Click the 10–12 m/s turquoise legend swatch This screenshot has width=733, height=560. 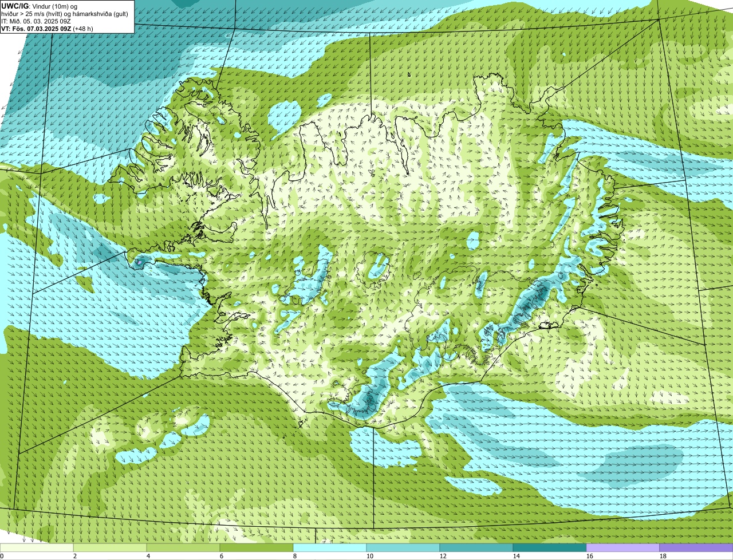(x=403, y=547)
